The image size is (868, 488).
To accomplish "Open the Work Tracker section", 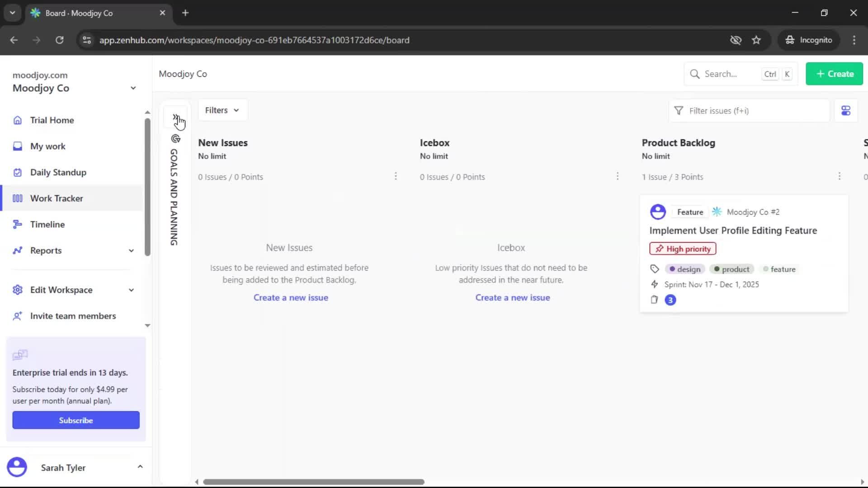I will [56, 198].
